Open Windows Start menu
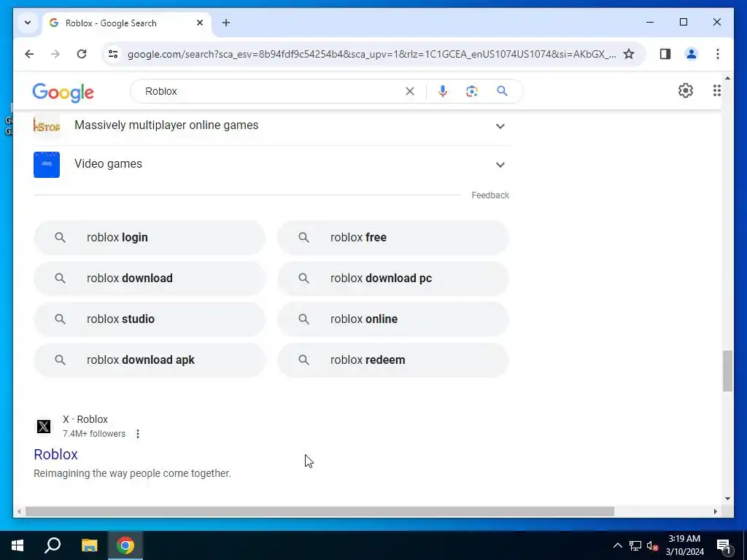Image resolution: width=747 pixels, height=560 pixels. click(18, 545)
